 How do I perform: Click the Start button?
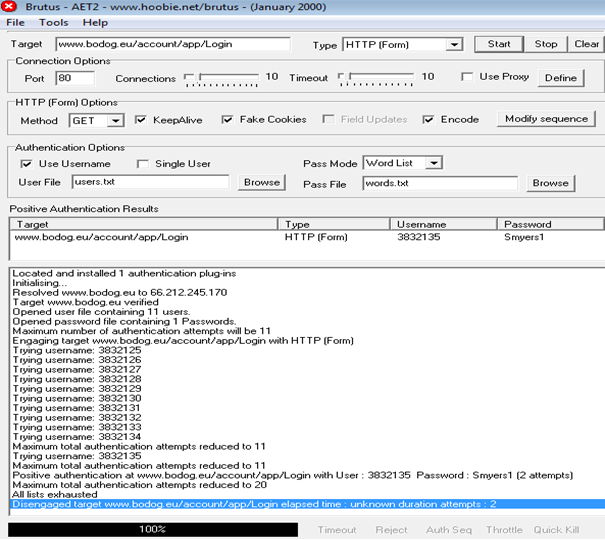coord(499,44)
